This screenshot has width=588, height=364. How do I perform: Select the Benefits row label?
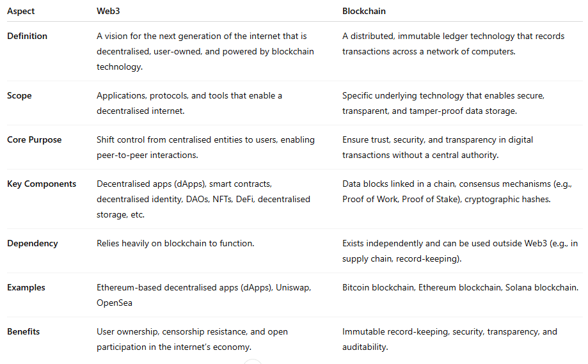[24, 331]
